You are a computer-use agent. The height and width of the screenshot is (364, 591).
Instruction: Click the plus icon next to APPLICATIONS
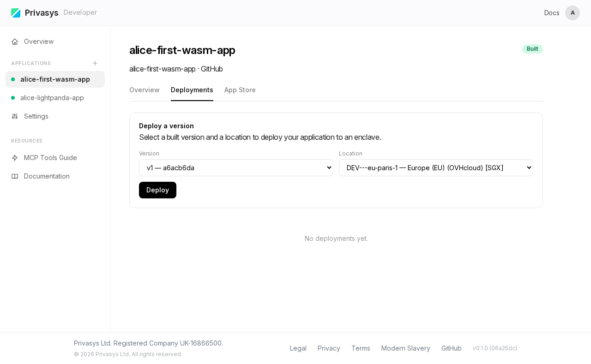click(95, 63)
